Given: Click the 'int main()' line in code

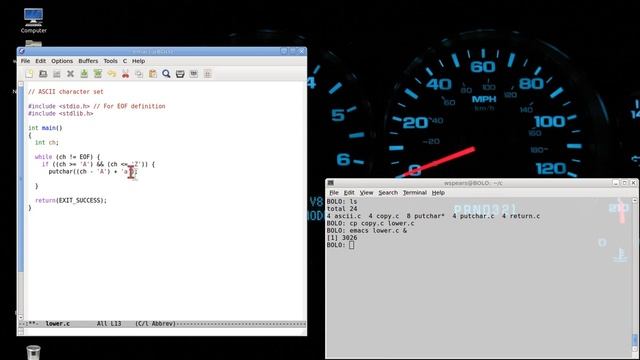Looking at the screenshot, I should tap(45, 128).
